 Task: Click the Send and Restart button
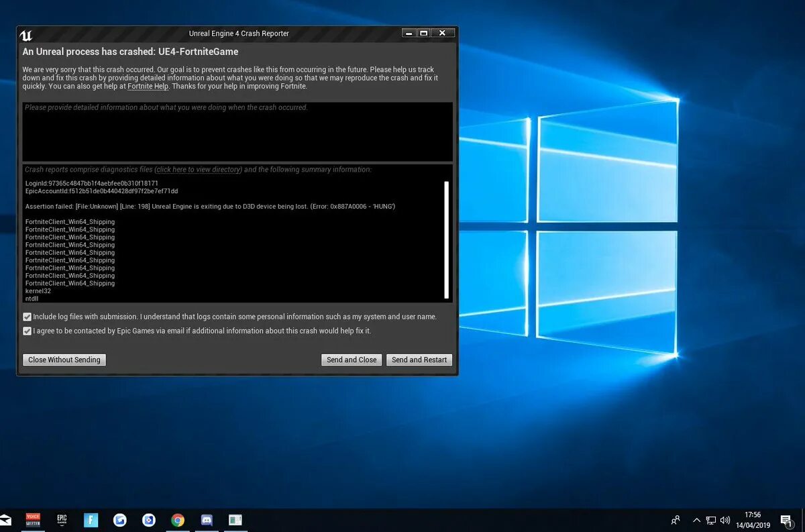(419, 360)
